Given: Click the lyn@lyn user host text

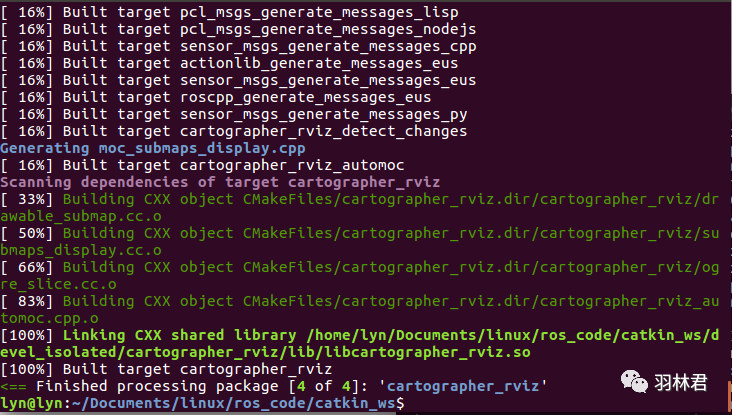Looking at the screenshot, I should point(31,403).
